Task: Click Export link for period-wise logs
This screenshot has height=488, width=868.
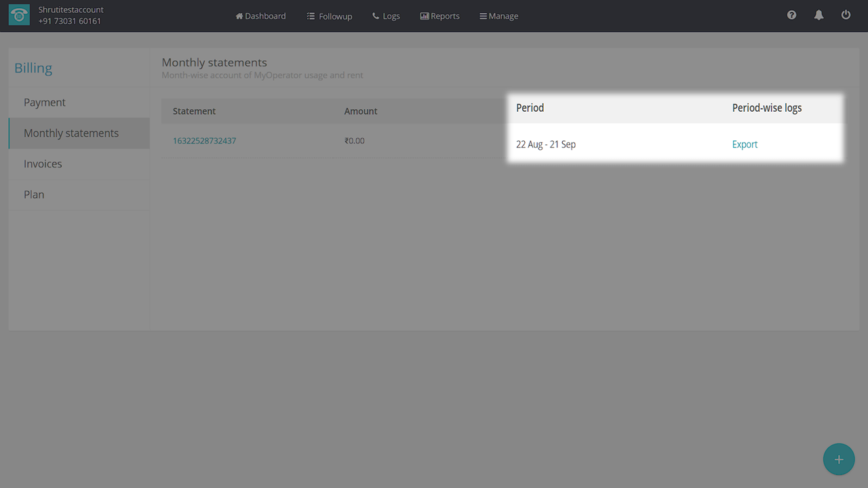Action: click(x=745, y=144)
